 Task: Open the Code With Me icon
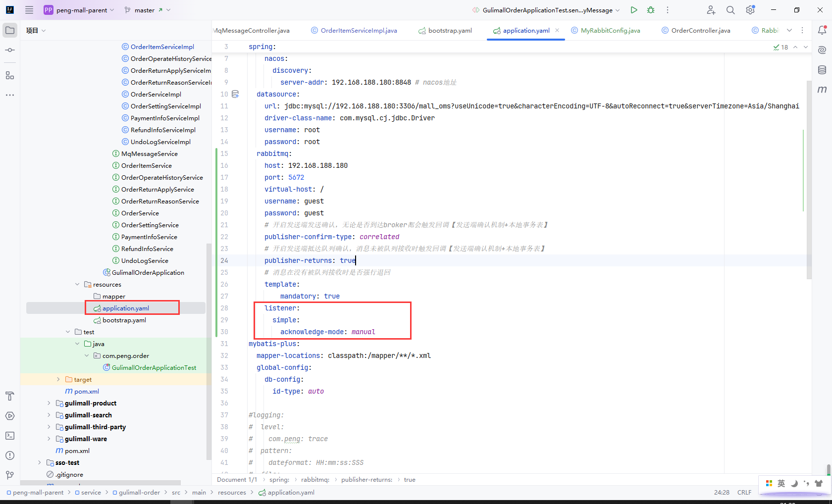tap(711, 10)
